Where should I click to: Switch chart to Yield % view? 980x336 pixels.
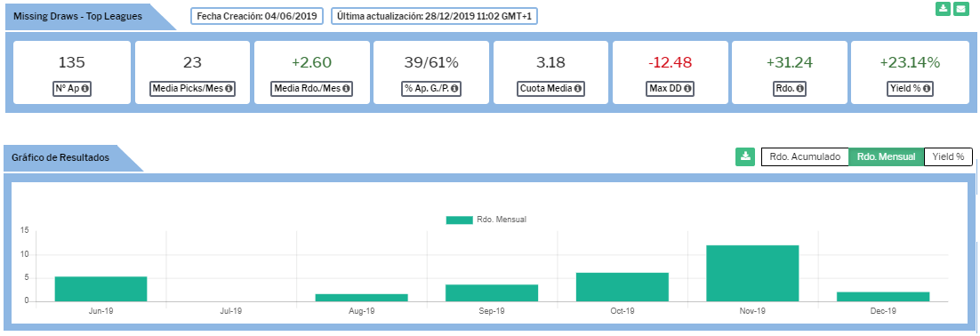[948, 156]
